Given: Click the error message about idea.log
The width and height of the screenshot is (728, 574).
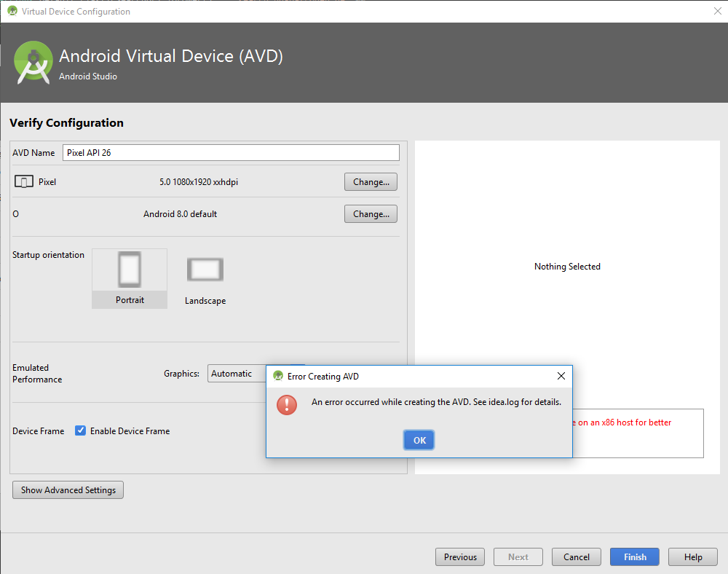Looking at the screenshot, I should pos(436,402).
